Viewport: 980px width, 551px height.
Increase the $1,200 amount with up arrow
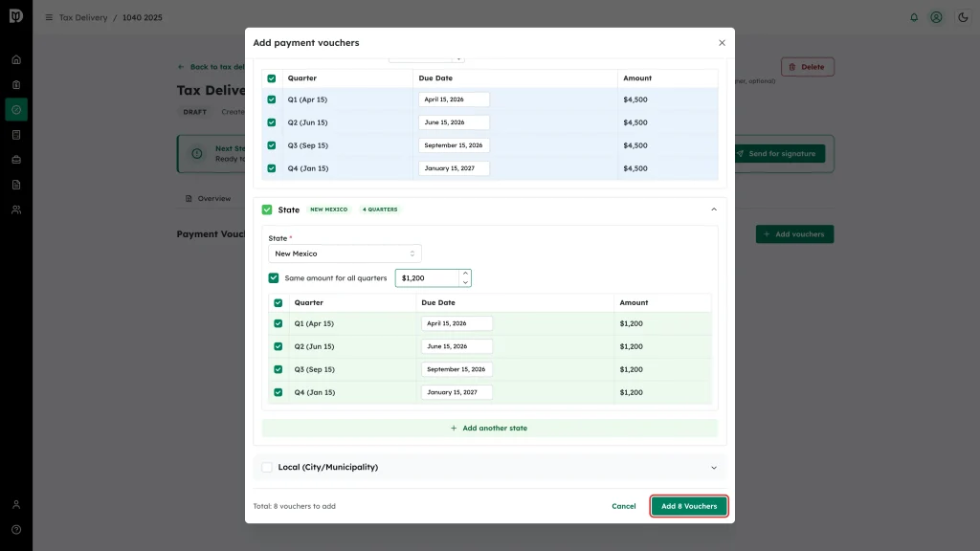465,274
